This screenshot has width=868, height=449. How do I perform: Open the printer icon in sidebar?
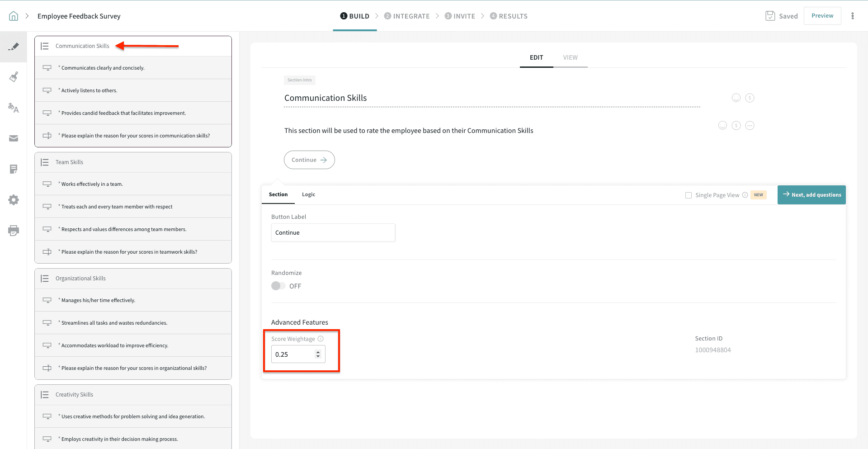[14, 231]
